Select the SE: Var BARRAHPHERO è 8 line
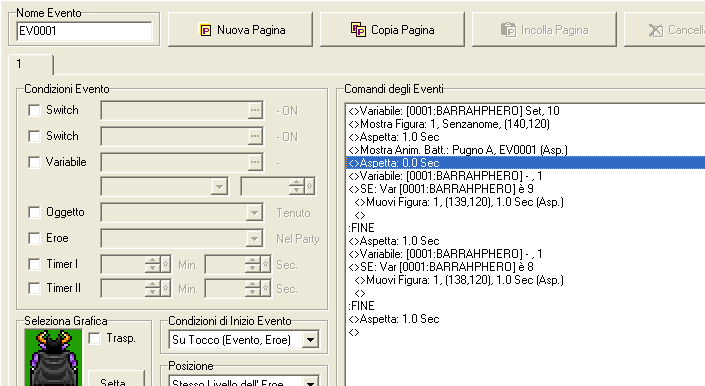 525,267
